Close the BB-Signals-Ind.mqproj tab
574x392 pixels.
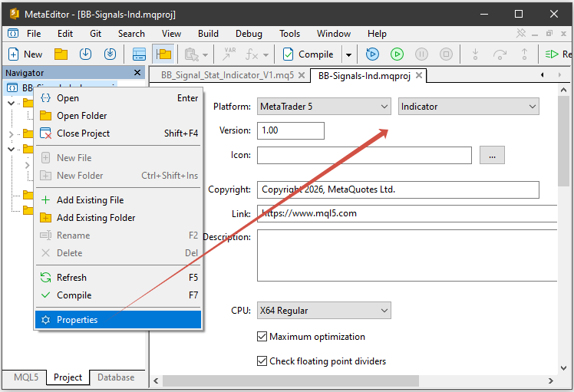click(x=419, y=75)
